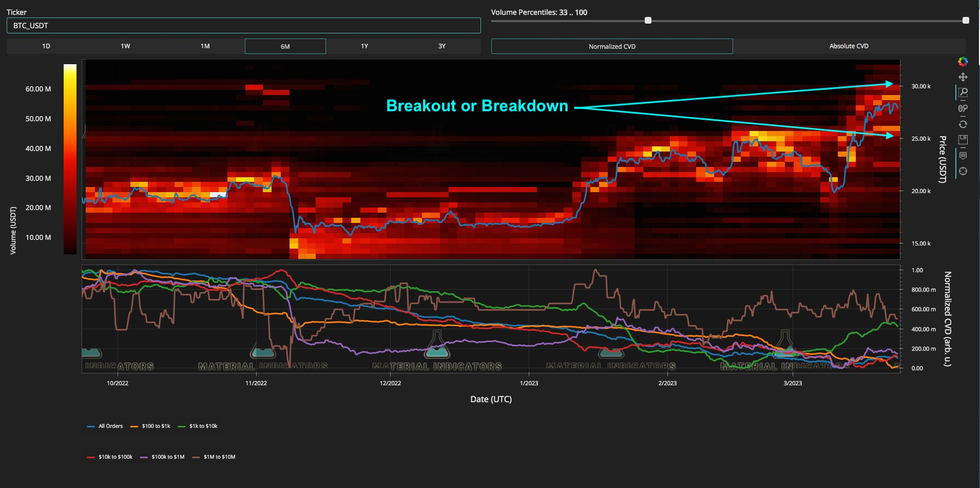The height and width of the screenshot is (488, 980).
Task: Click the Volume (USDT) color bar title
Action: (13, 230)
